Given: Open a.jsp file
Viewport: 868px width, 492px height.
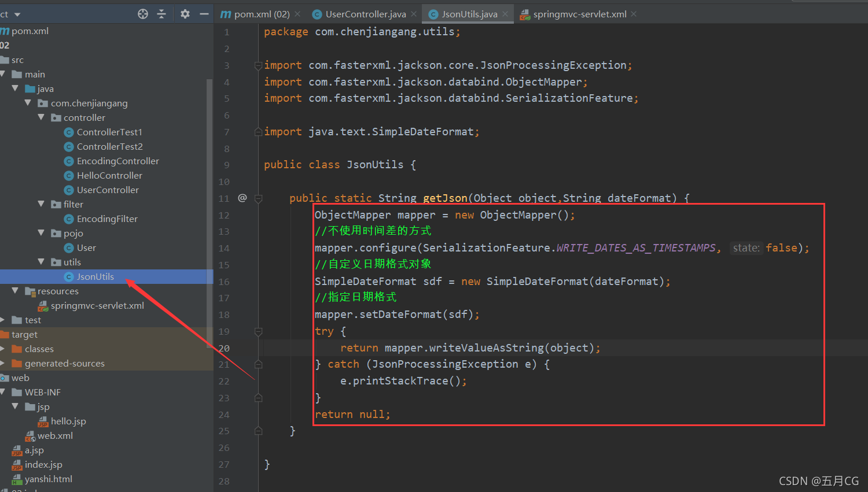Looking at the screenshot, I should click(34, 450).
